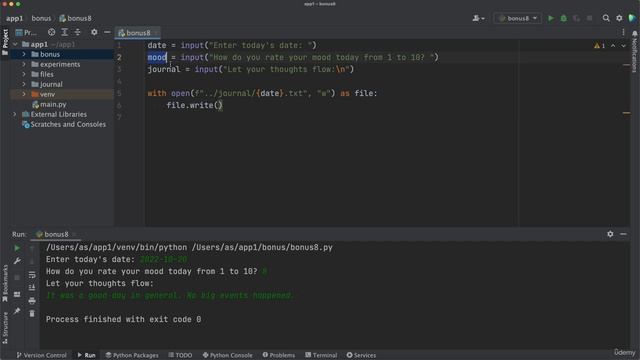The image size is (640, 360).
Task: Toggle scroll to end in console
Action: tap(32, 288)
